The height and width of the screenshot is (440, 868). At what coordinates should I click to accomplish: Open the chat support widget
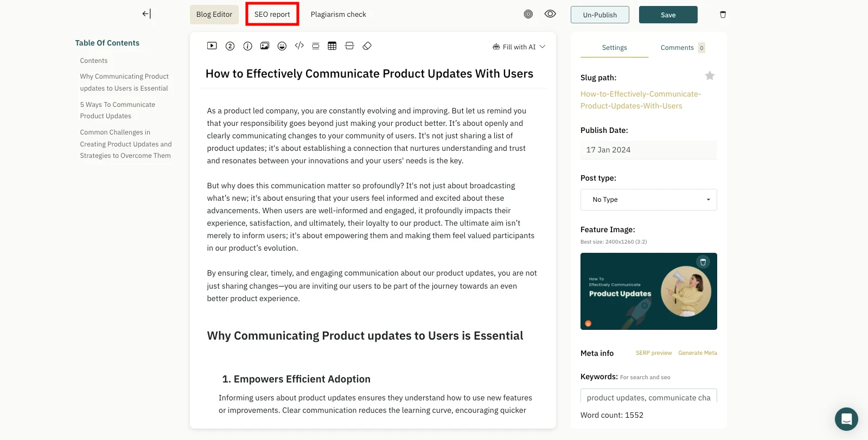click(846, 419)
